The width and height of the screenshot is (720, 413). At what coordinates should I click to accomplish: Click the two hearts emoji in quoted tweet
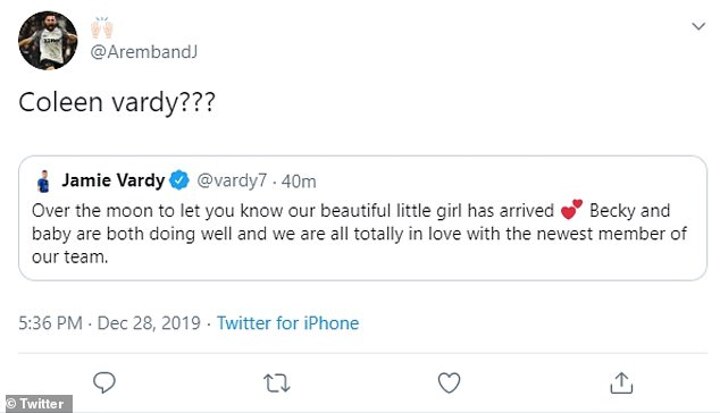[572, 212]
